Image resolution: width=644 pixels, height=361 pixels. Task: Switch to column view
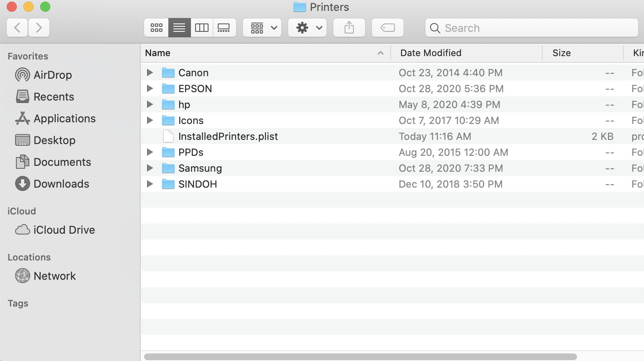pyautogui.click(x=202, y=28)
